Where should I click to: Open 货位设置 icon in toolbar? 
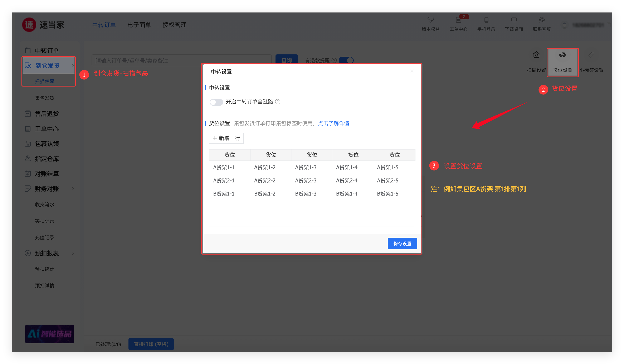point(562,55)
